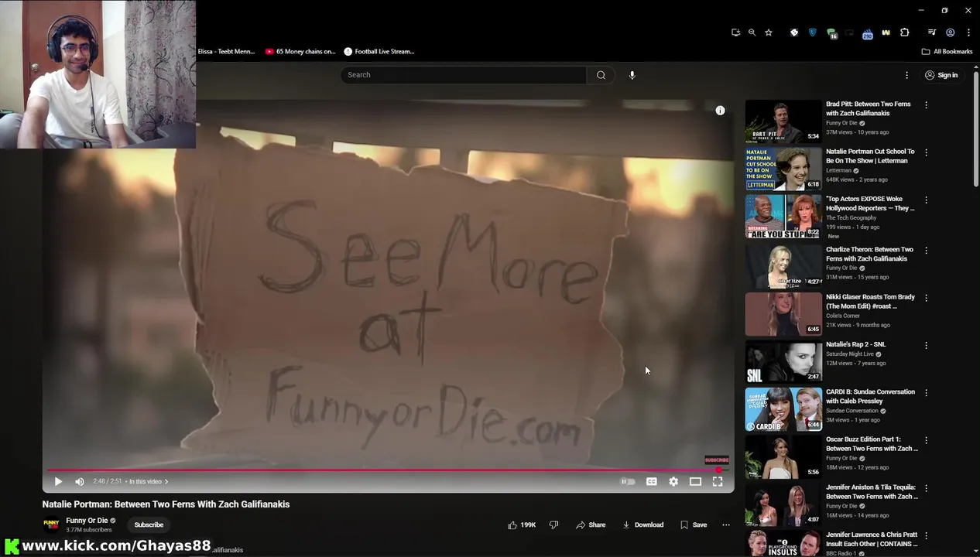Open options menu for Nikki Glaser video

[x=926, y=298]
